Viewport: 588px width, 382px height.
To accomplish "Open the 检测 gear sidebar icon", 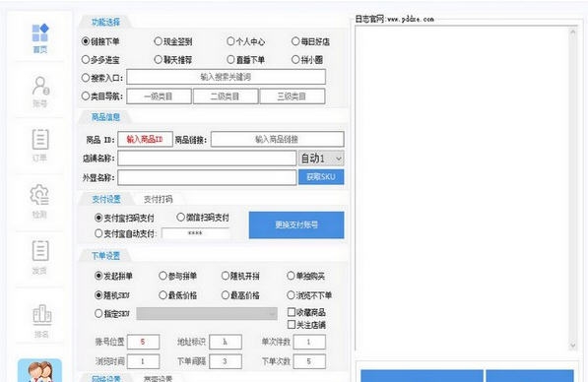I will pos(39,201).
